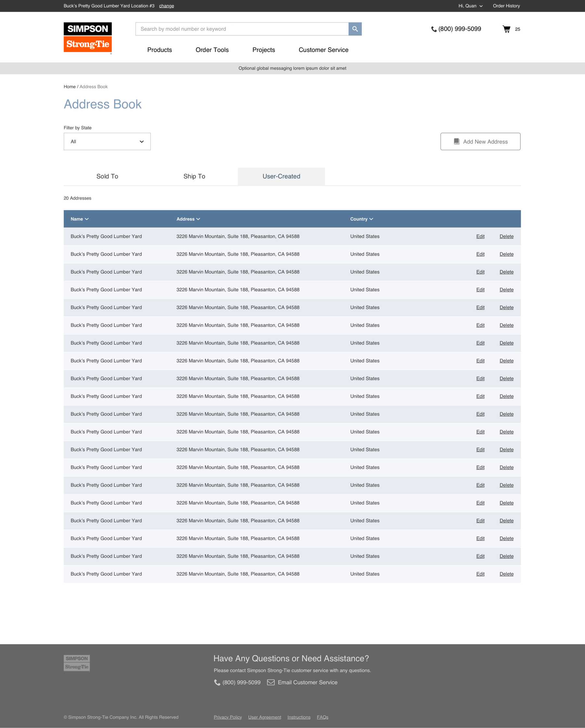
Task: Click the change location link
Action: pos(166,6)
